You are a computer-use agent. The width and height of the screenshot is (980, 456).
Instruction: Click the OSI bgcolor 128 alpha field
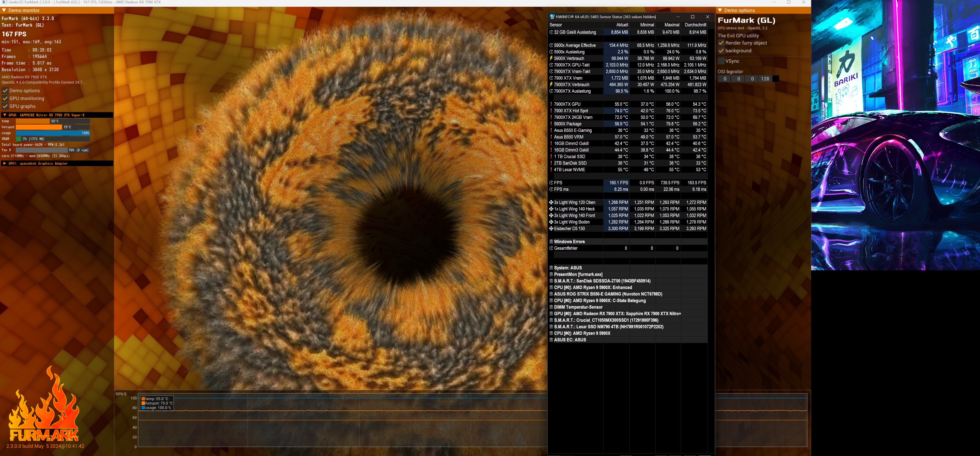(x=765, y=79)
